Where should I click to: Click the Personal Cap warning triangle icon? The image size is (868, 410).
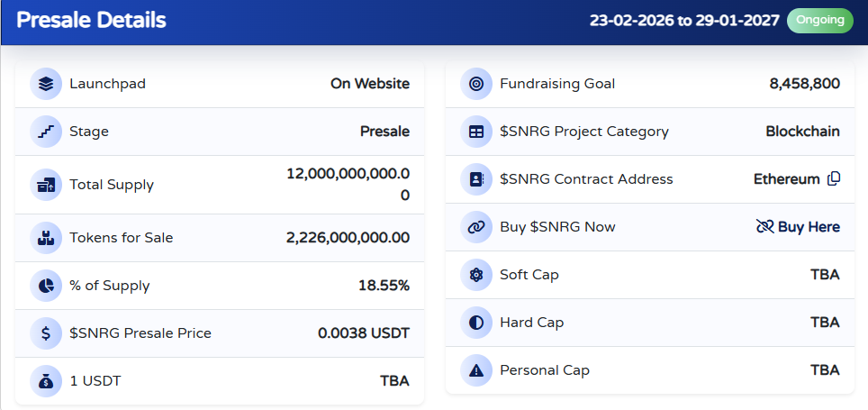click(476, 370)
